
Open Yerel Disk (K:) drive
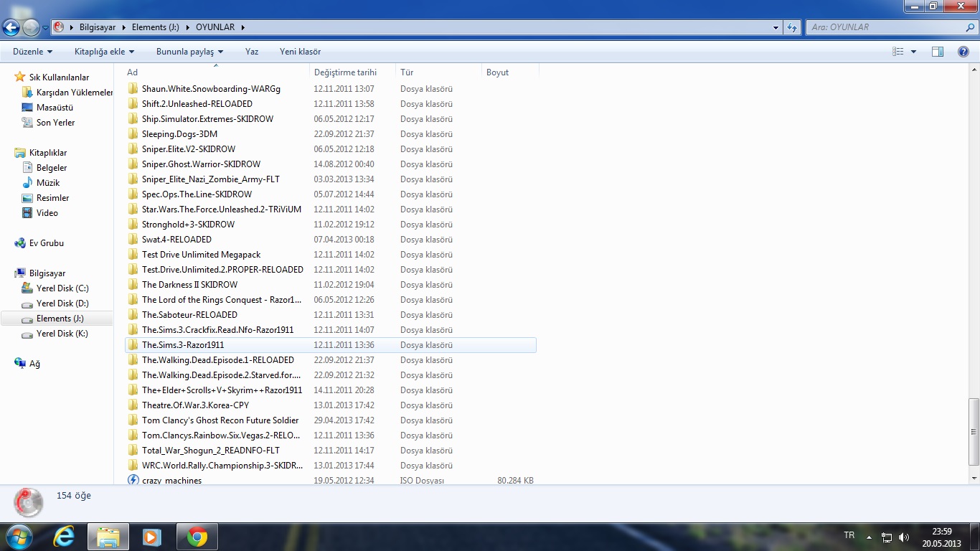tap(62, 334)
